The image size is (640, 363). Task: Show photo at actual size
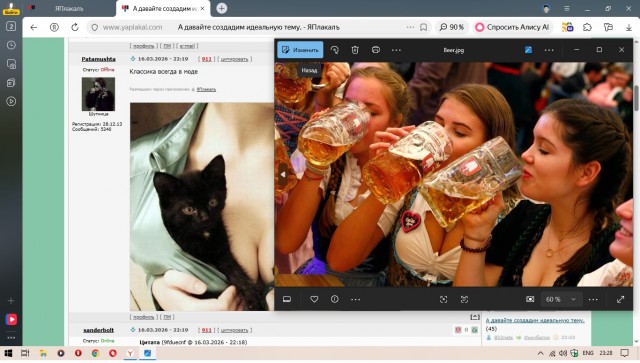464,299
